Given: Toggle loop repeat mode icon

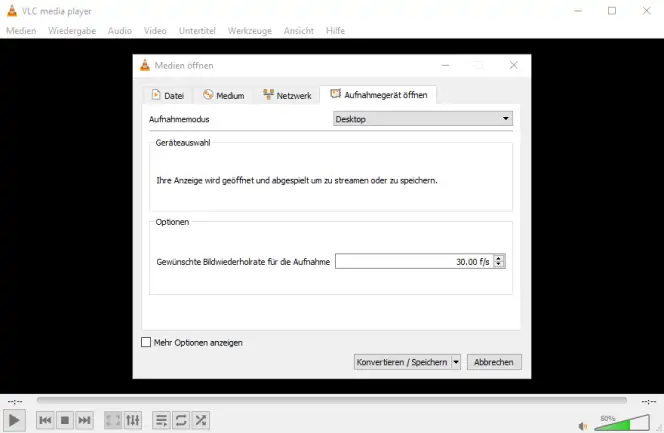Looking at the screenshot, I should pos(181,420).
